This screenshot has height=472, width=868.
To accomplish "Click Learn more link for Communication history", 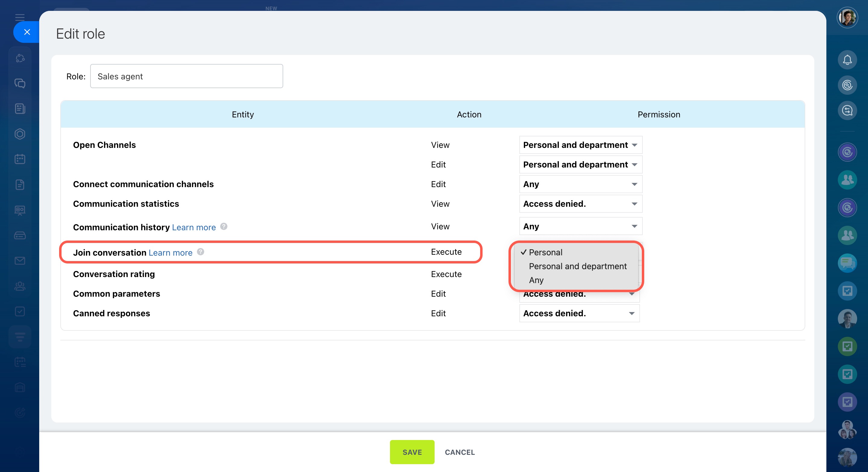I will pyautogui.click(x=194, y=227).
